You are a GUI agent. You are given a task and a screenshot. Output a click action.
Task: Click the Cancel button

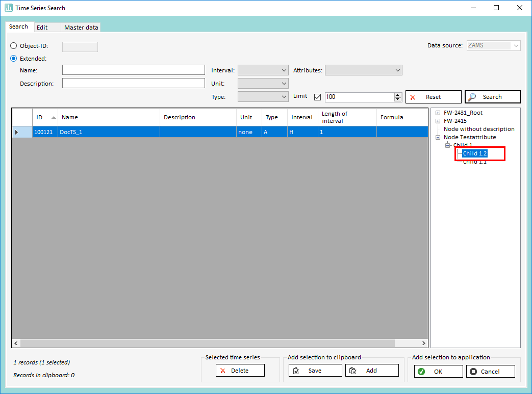[491, 372]
